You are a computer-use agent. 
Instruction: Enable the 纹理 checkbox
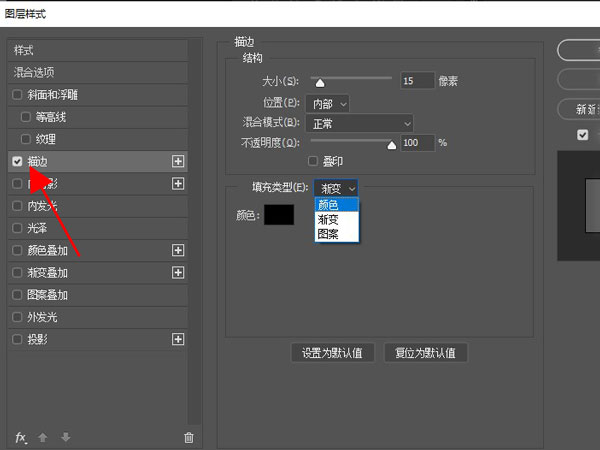click(25, 139)
